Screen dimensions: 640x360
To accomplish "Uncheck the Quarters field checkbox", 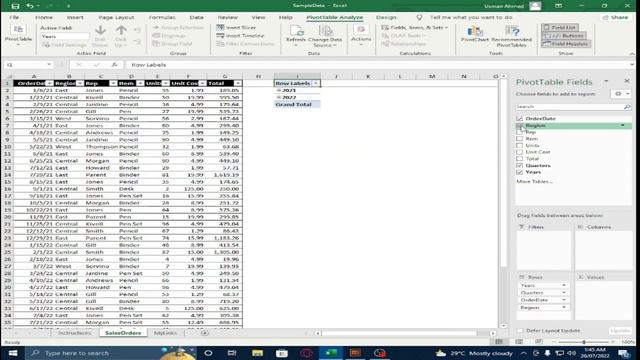I will point(520,166).
